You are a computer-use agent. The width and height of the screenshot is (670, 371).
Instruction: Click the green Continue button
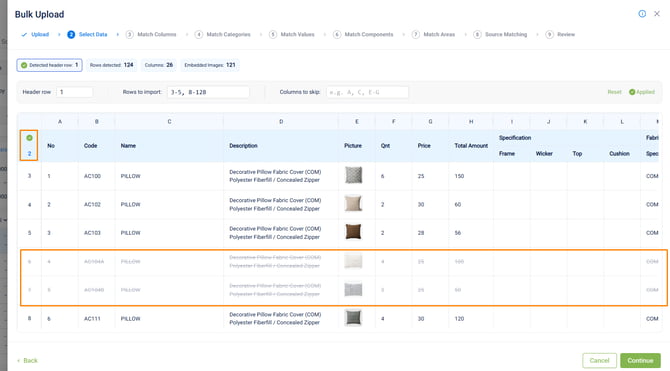[640, 361]
